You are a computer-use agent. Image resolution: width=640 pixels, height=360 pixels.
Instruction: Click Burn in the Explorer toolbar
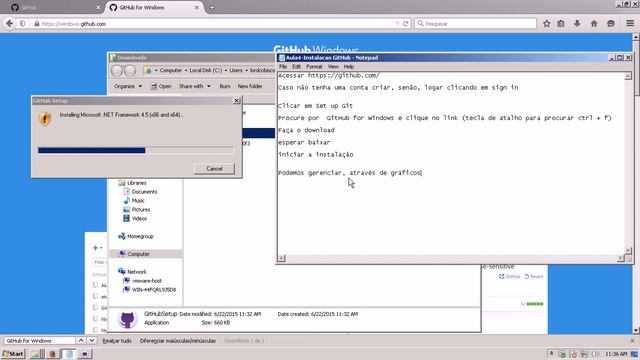coord(224,86)
